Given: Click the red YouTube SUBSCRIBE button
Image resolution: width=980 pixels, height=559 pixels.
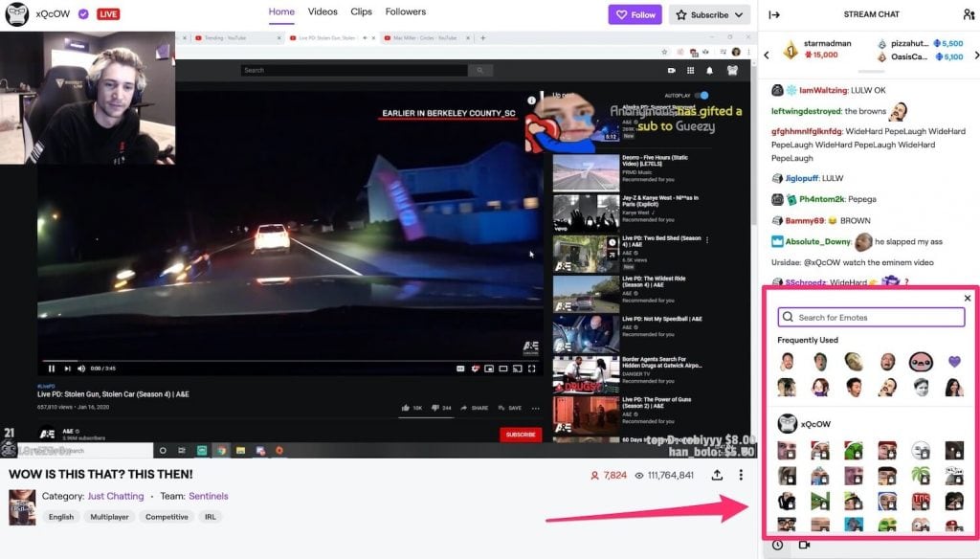Looking at the screenshot, I should pos(521,435).
